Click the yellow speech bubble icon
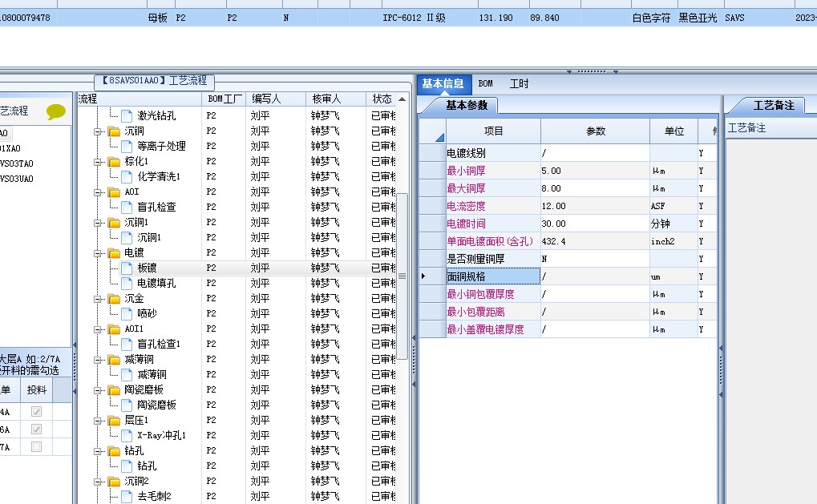The width and height of the screenshot is (817, 504). 56,111
